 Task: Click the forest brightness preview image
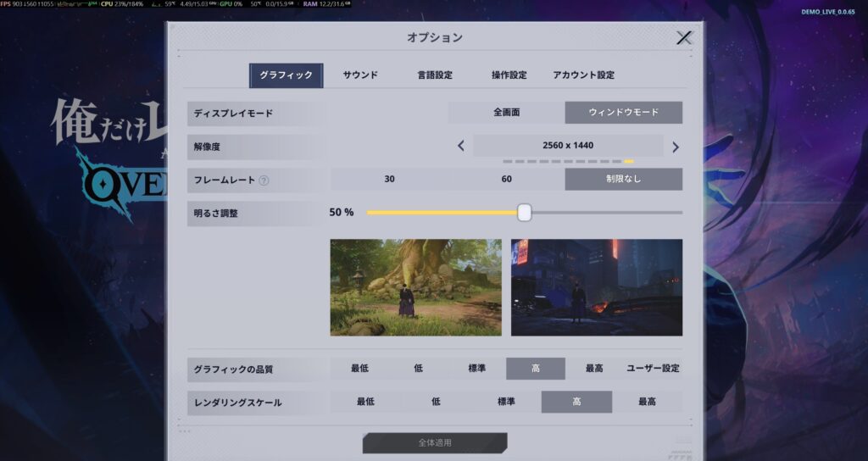[415, 287]
